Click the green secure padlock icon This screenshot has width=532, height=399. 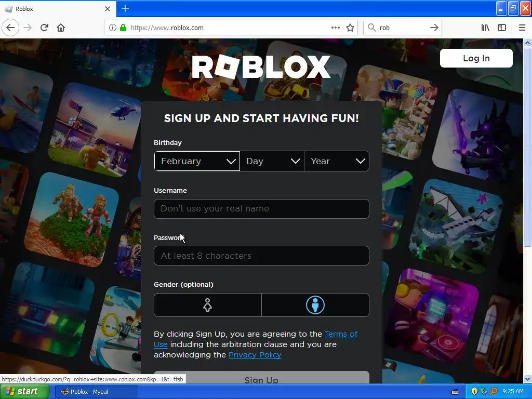coord(123,28)
